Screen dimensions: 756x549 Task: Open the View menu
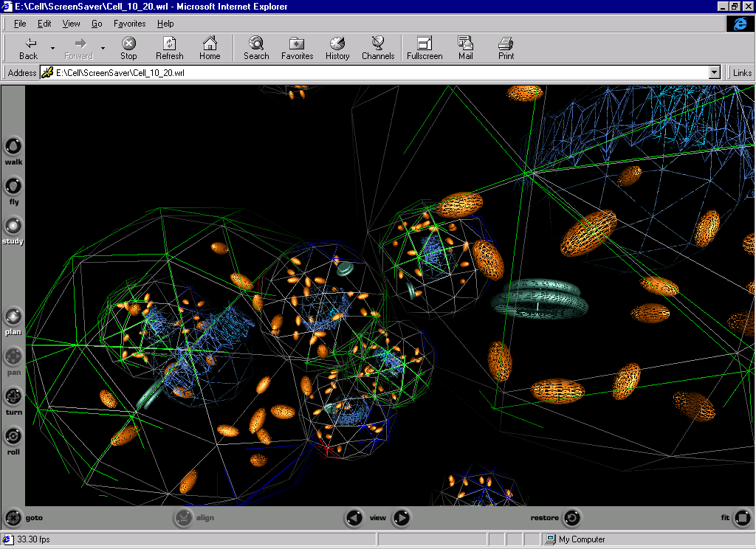[71, 24]
